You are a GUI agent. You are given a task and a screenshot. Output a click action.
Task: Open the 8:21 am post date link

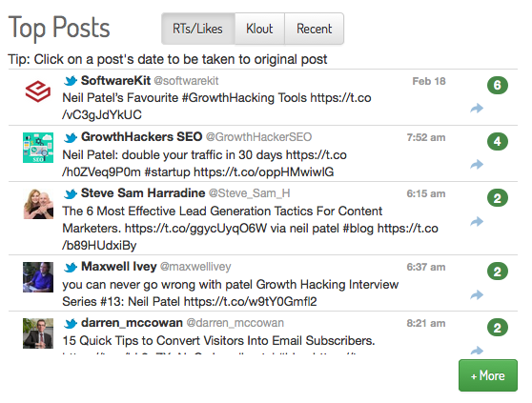pyautogui.click(x=426, y=323)
